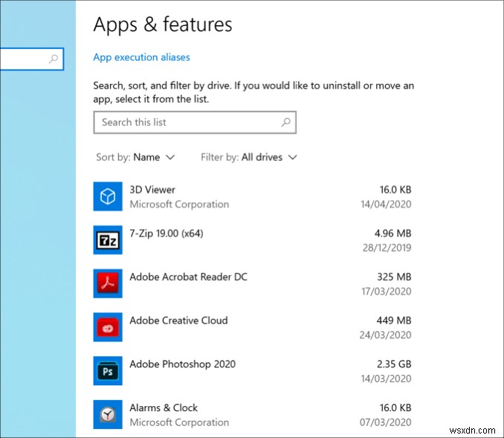Click the magnifier in the sidebar search box
The width and height of the screenshot is (504, 438).
tap(54, 59)
